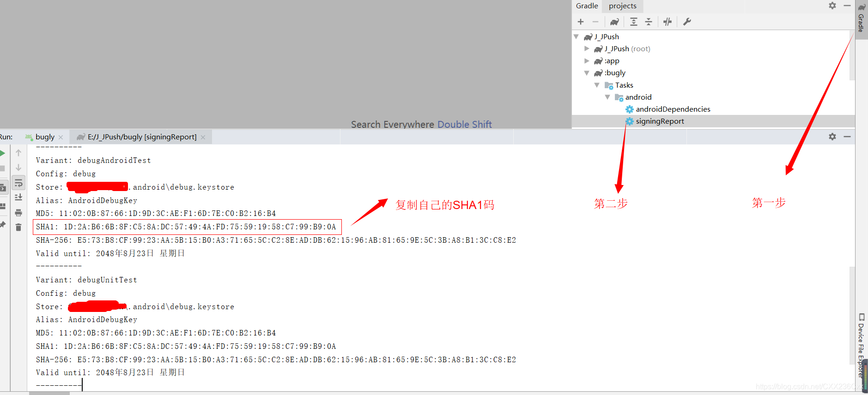Clear console with trash icon

click(18, 227)
